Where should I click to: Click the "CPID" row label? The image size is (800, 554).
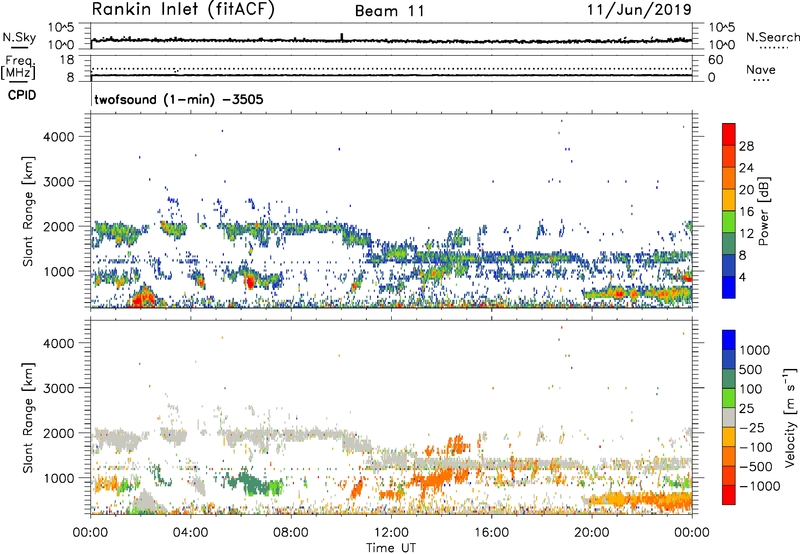pyautogui.click(x=22, y=95)
